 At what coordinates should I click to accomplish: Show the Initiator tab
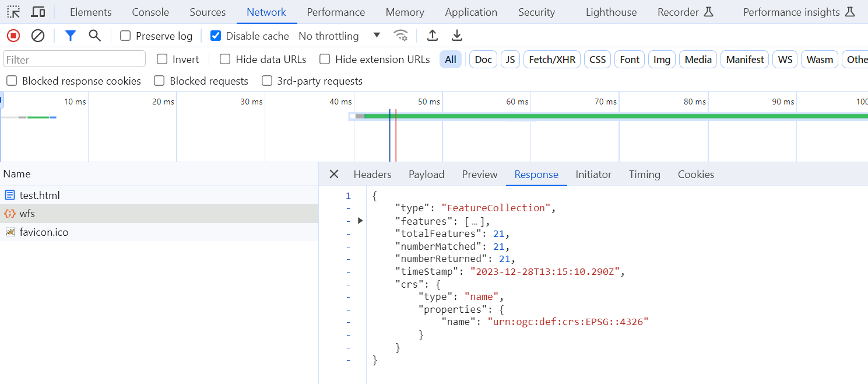pyautogui.click(x=593, y=174)
